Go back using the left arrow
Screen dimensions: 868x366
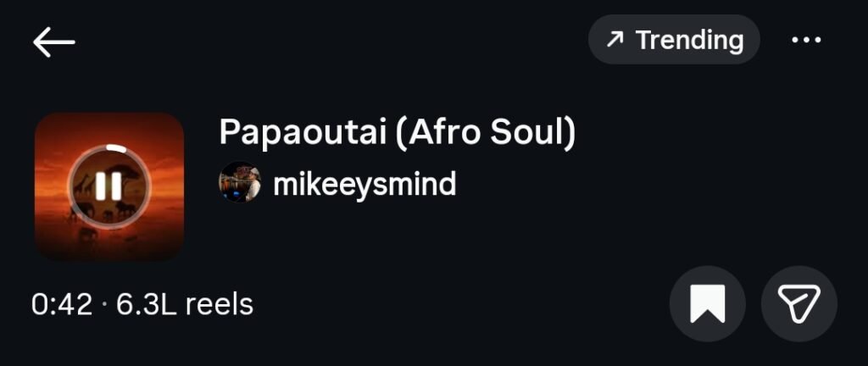(x=54, y=41)
